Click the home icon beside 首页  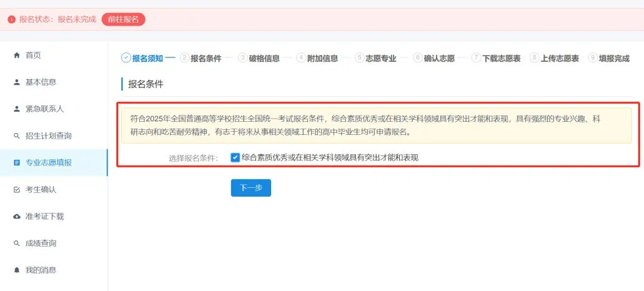click(x=17, y=56)
